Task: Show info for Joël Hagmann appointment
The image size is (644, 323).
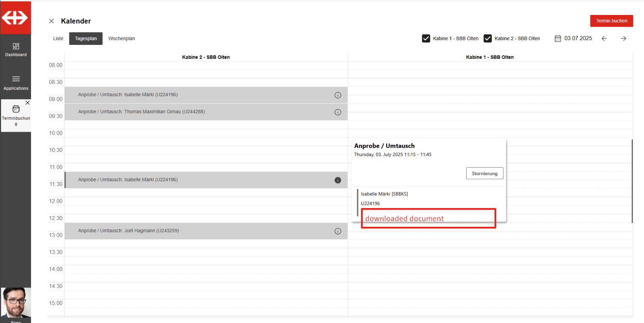Action: click(x=338, y=231)
